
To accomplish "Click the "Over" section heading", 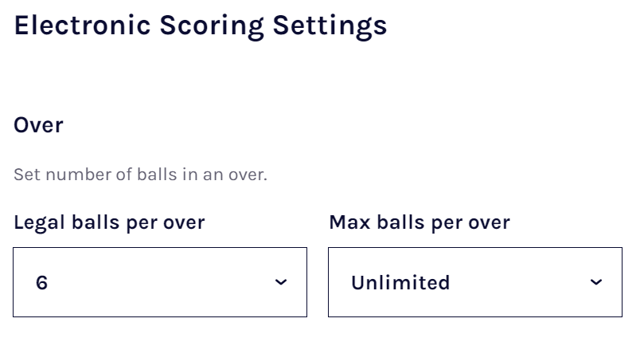I will pos(38,125).
